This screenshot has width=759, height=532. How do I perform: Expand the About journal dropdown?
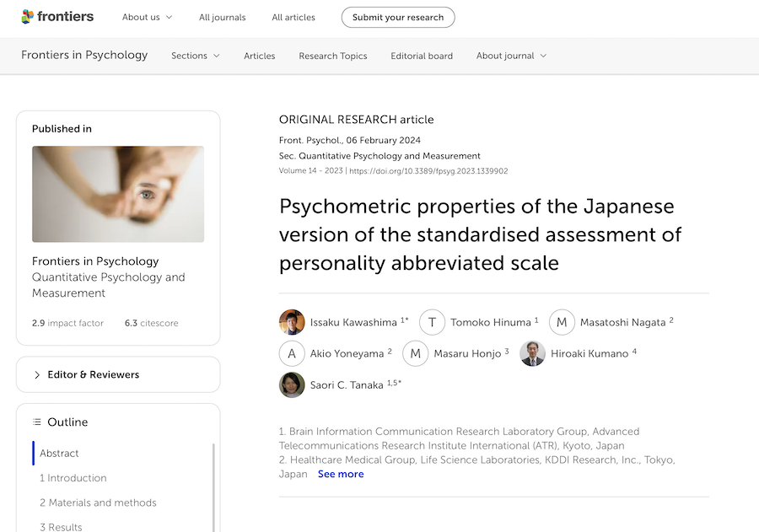511,56
